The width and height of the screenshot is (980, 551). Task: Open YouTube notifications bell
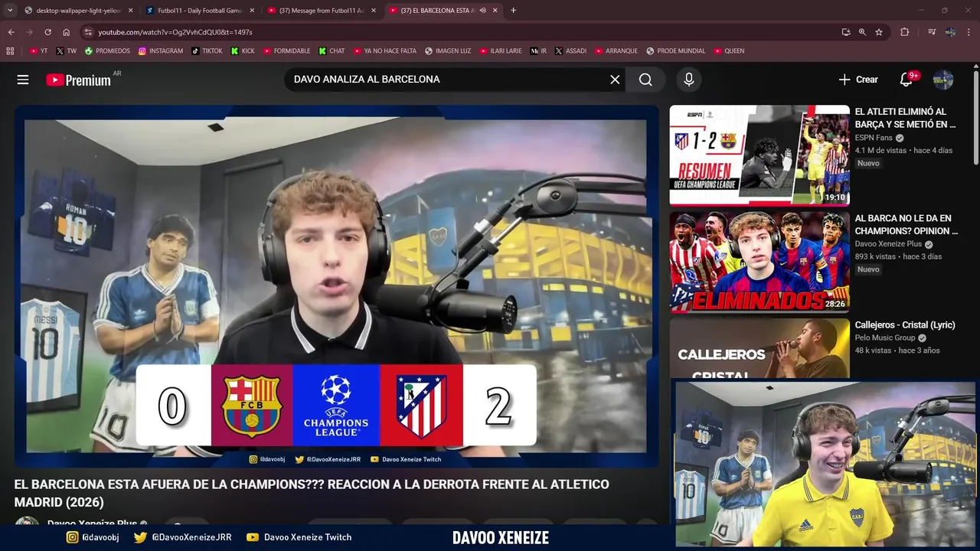pos(906,80)
